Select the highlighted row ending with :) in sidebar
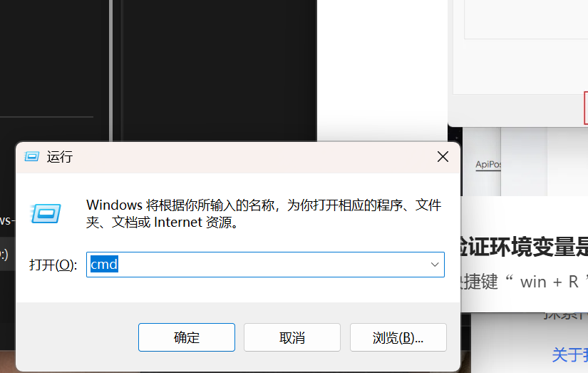 pyautogui.click(x=7, y=255)
